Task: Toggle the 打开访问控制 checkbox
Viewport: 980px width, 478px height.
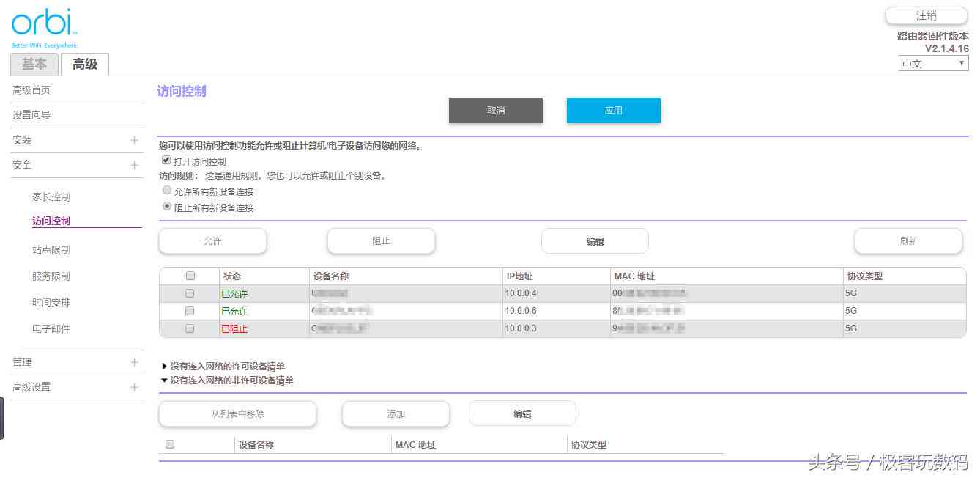Action: click(166, 160)
